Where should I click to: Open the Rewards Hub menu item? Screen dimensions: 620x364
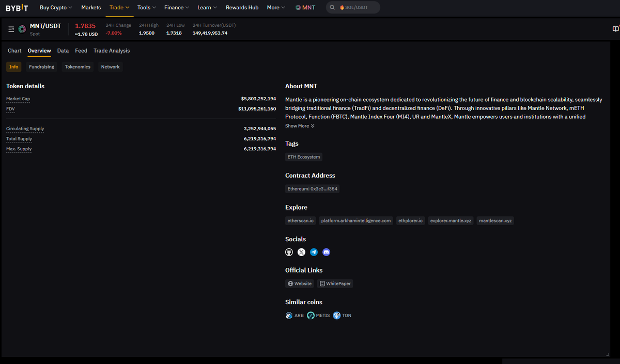242,7
